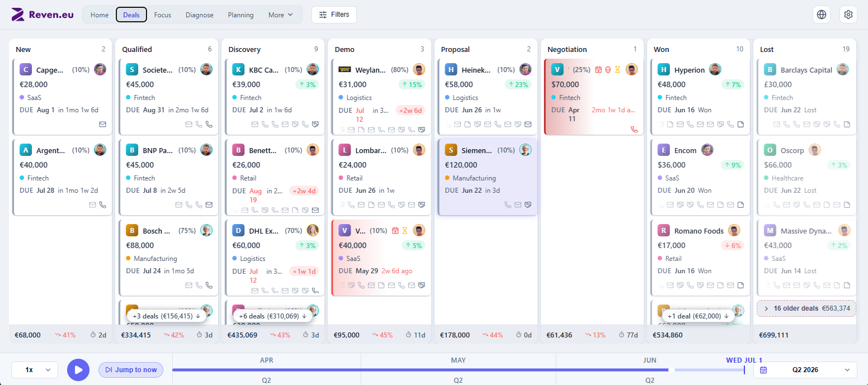This screenshot has height=385, width=868.
Task: Expand +3 deals in Qualified column
Action: click(167, 316)
